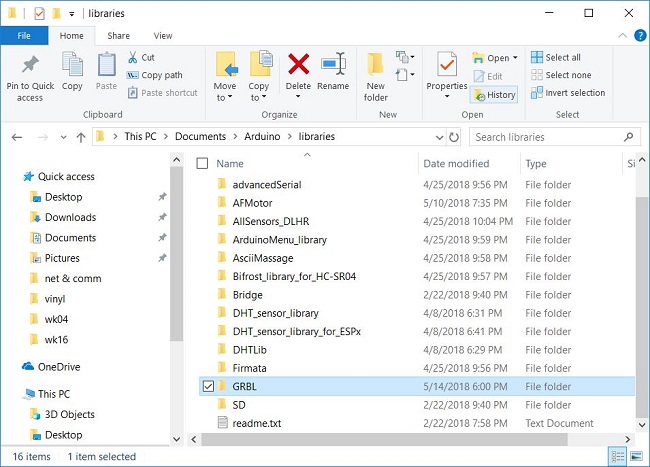
Task: Switch to the Home tab
Action: [71, 36]
